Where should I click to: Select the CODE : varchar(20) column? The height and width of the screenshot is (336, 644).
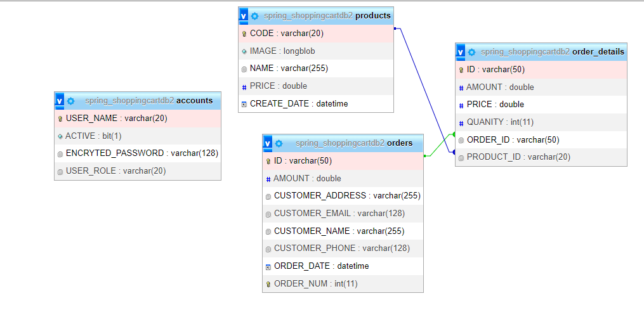316,33
